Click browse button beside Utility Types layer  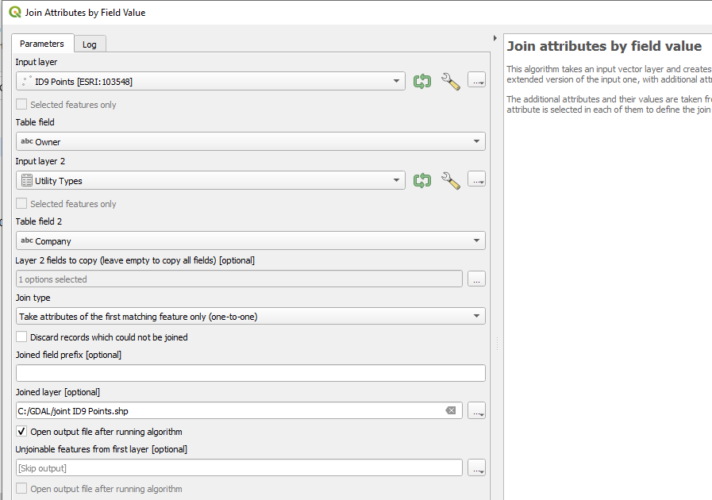[476, 180]
